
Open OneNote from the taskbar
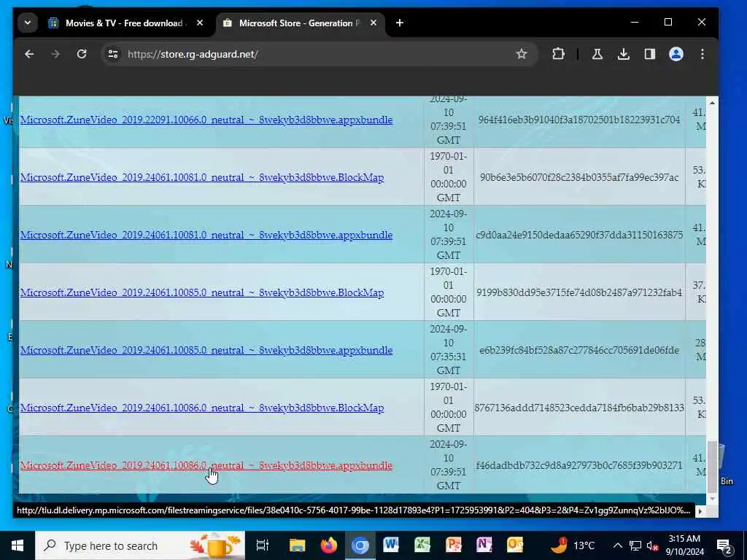(x=484, y=544)
